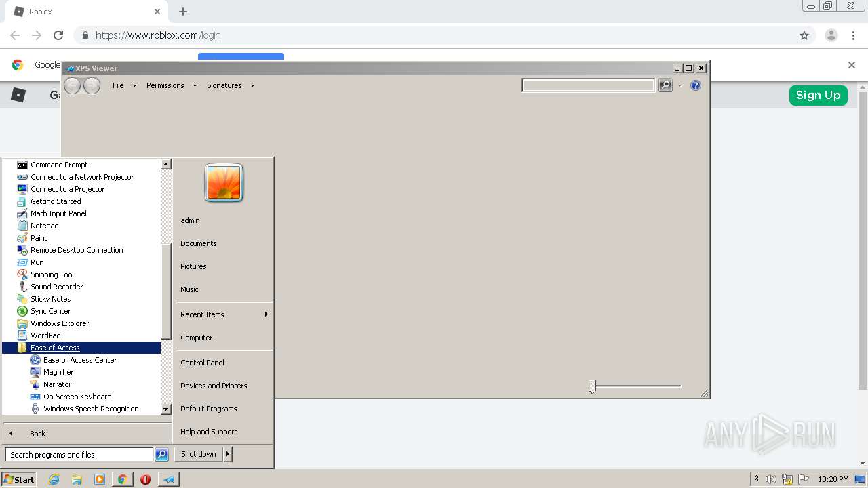868x488 pixels.
Task: Open the Permissions menu in XPS Viewer
Action: click(171, 85)
